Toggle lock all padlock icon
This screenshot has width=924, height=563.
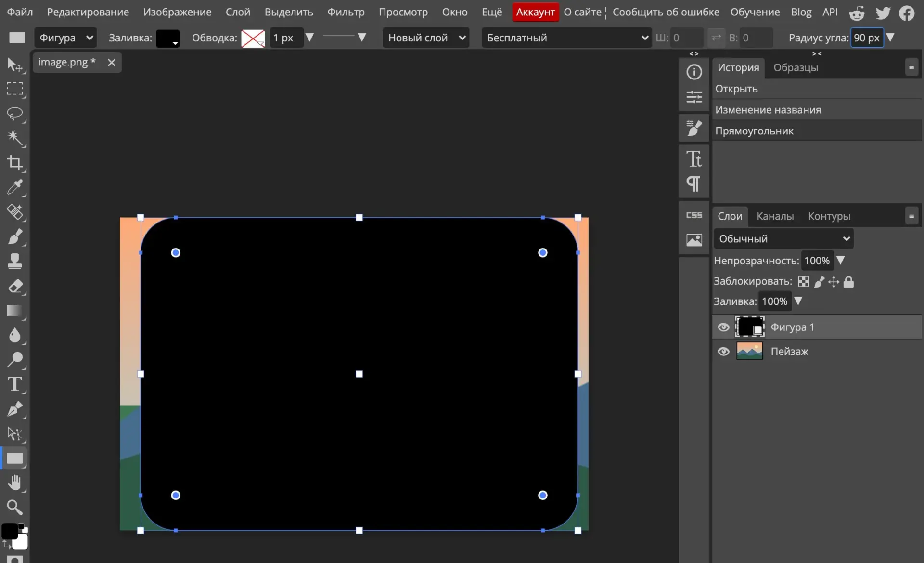click(x=848, y=282)
